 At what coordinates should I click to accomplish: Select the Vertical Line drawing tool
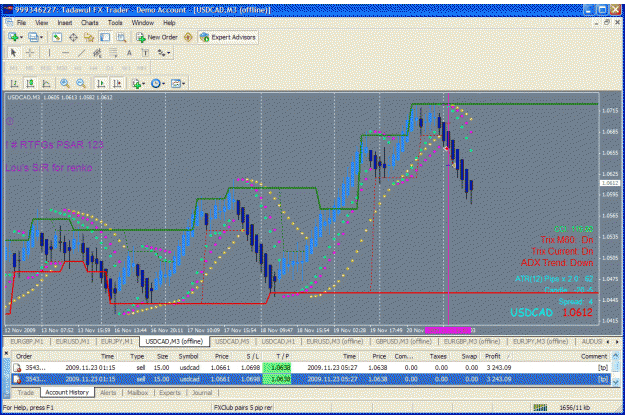(49, 53)
